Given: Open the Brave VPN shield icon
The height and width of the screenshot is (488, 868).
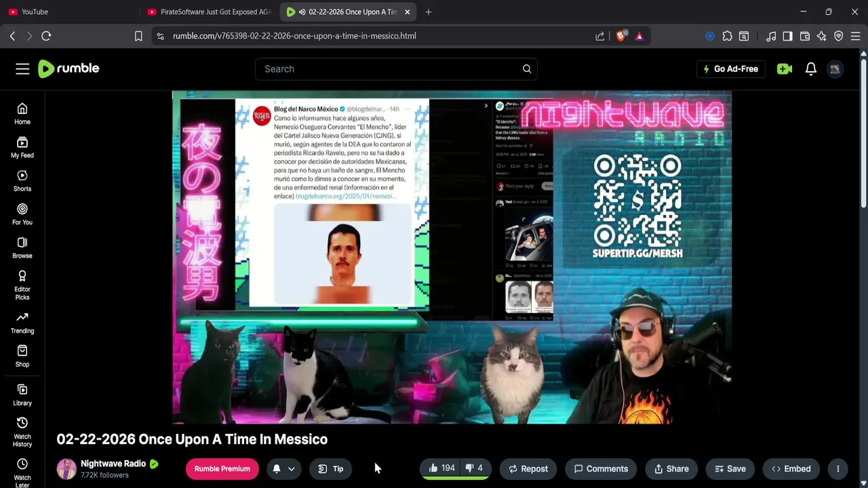Looking at the screenshot, I should point(839,36).
